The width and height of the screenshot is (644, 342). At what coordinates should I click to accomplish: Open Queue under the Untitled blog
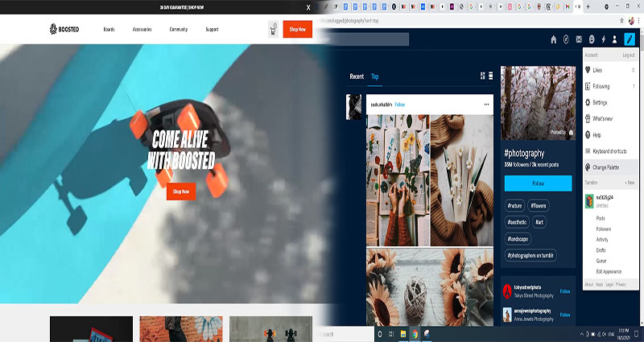click(601, 261)
